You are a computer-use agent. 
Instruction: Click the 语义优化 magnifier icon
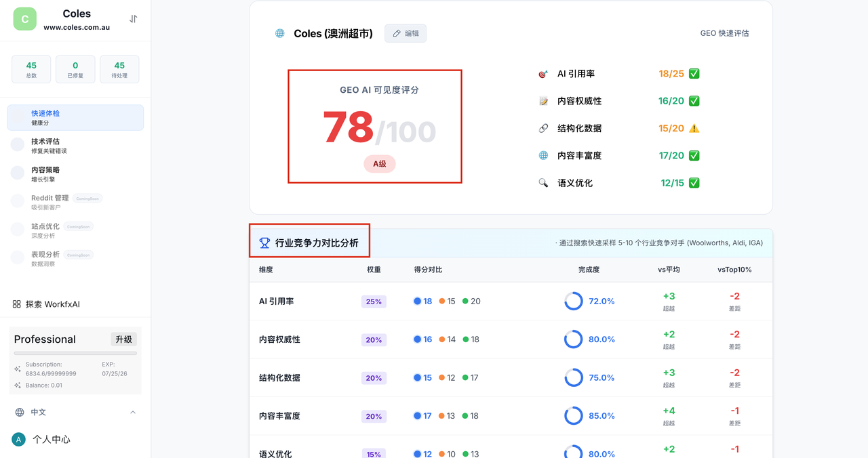543,183
